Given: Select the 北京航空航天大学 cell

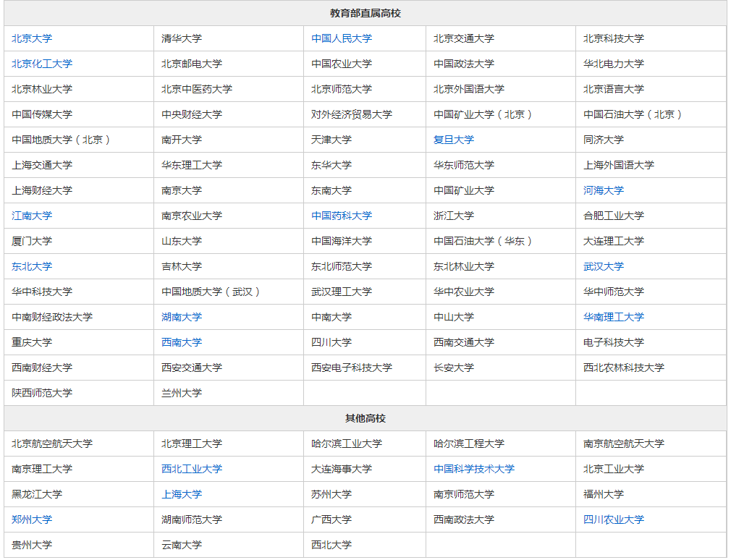Looking at the screenshot, I should (x=79, y=444).
